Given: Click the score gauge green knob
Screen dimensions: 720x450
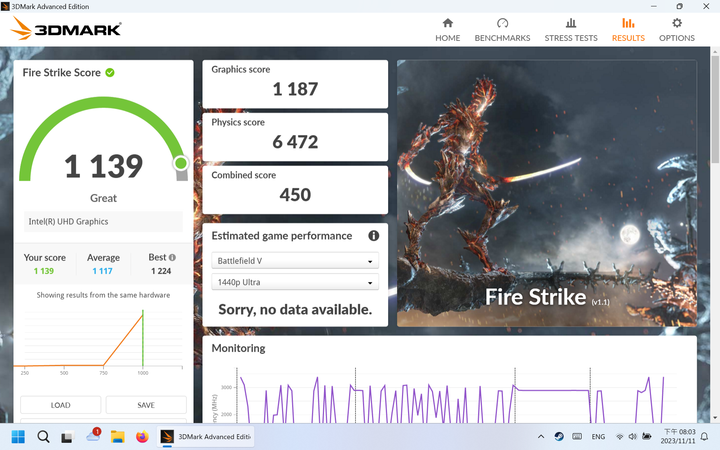Looking at the screenshot, I should pyautogui.click(x=180, y=163).
